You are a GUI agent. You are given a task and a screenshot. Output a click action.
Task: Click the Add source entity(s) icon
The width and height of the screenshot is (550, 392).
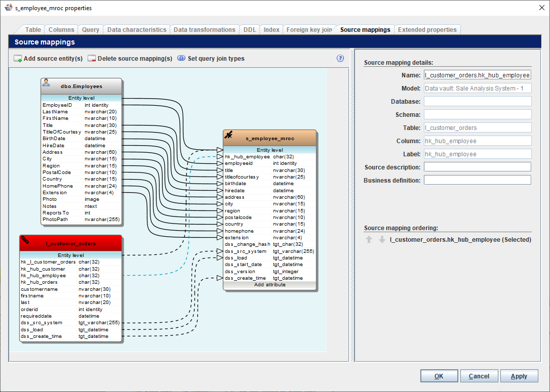[18, 59]
